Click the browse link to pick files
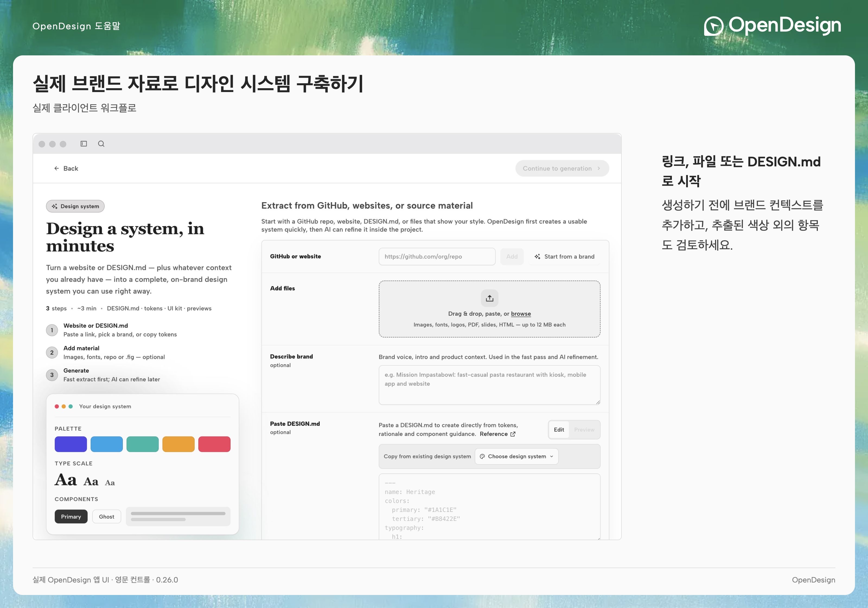 point(521,314)
